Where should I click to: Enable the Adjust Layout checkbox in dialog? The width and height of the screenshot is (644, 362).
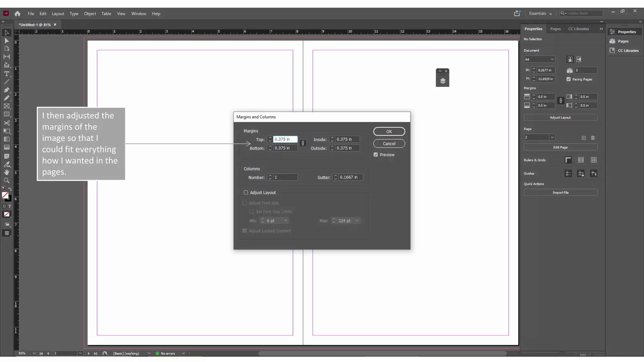[x=246, y=192]
